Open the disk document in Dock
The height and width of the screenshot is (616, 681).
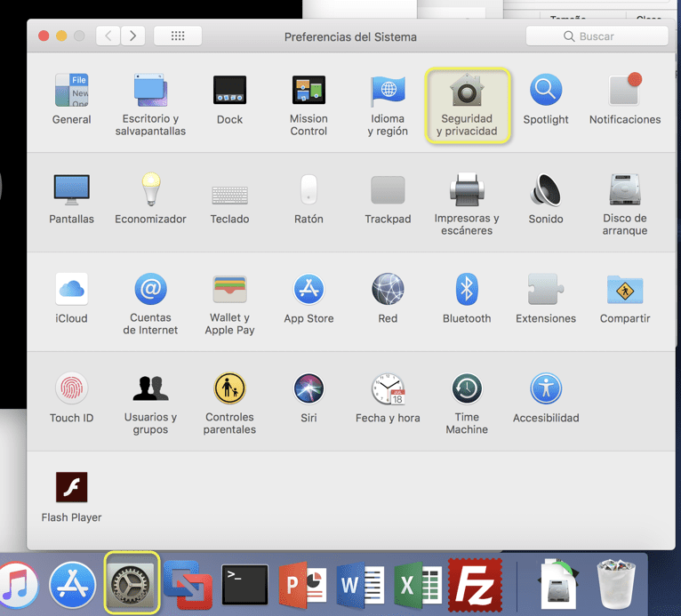point(558,584)
